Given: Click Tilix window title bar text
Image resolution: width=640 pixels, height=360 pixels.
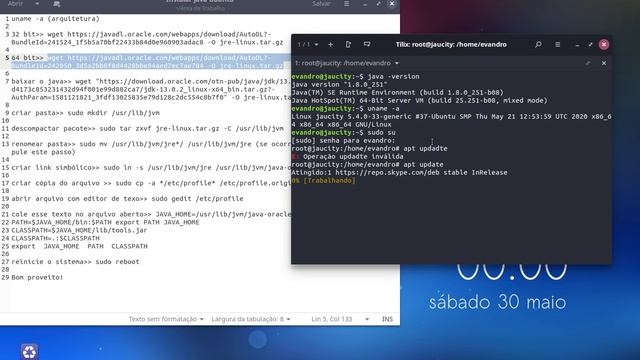Looking at the screenshot, I should pos(451,44).
